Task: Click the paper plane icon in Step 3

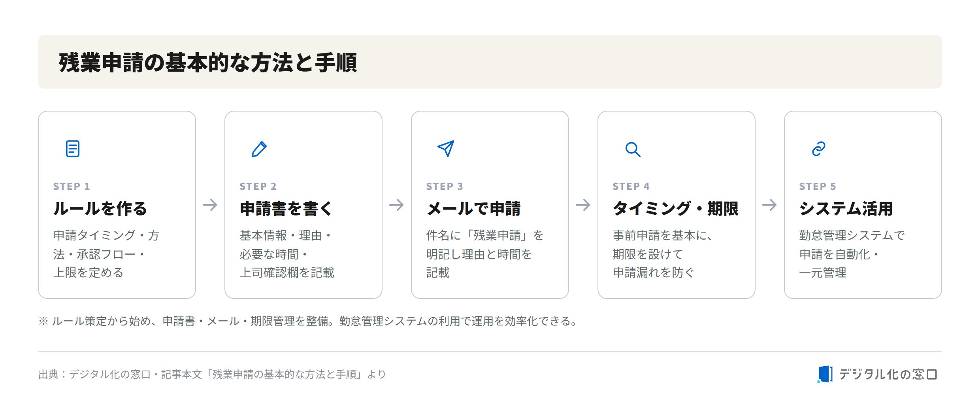Action: 446,149
